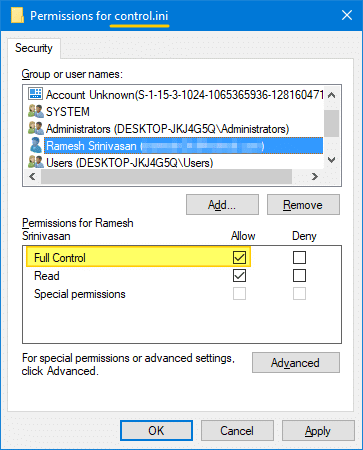
Task: Click the user list's scroll left arrow
Action: 32,176
